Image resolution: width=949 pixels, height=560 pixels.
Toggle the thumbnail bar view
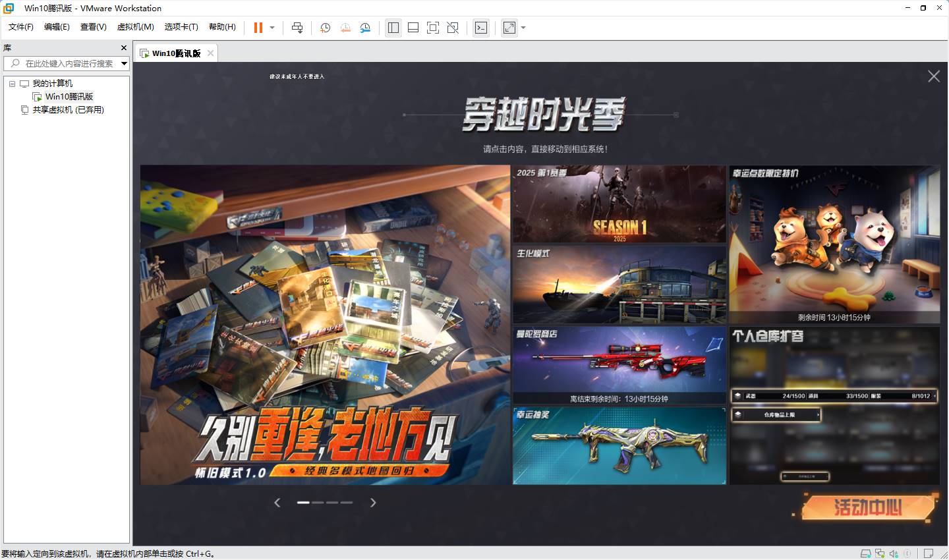tap(413, 28)
